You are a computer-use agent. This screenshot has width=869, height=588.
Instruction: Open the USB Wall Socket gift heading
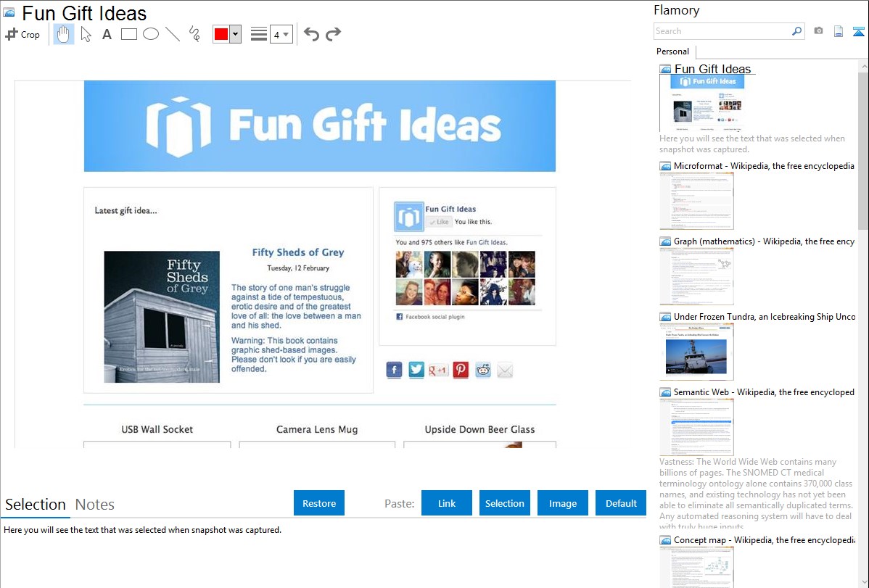(157, 429)
